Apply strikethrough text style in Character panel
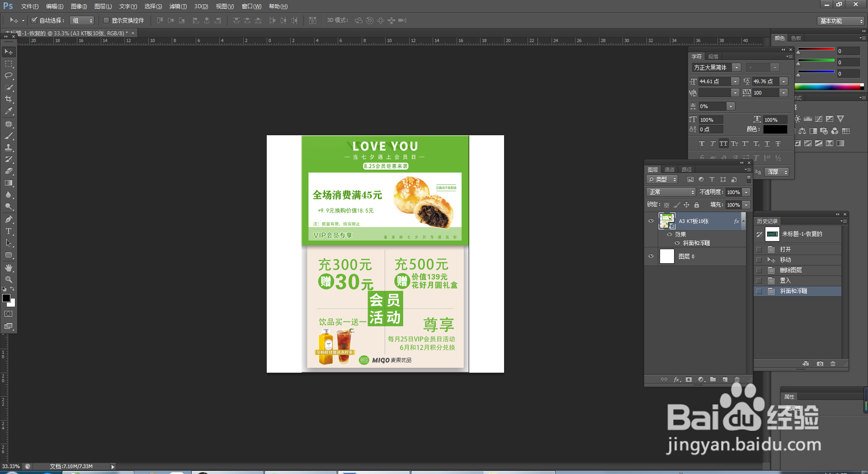868x474 pixels. tap(778, 143)
